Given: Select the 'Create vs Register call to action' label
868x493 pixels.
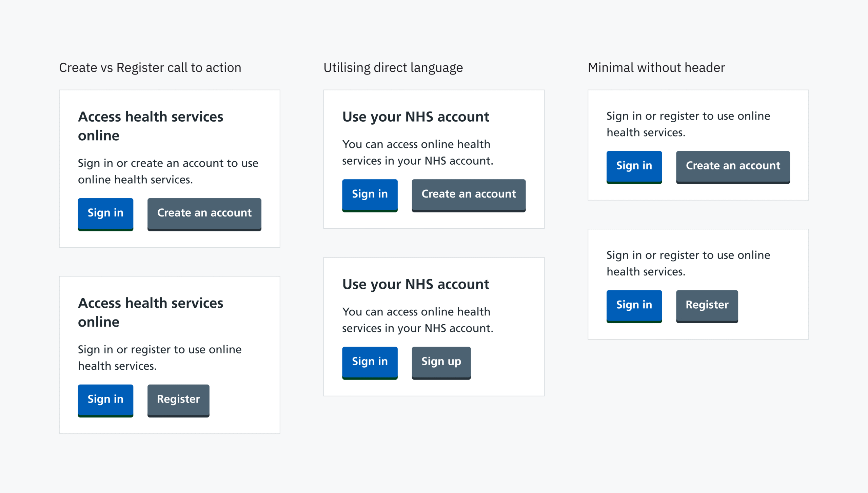Looking at the screenshot, I should coord(150,68).
